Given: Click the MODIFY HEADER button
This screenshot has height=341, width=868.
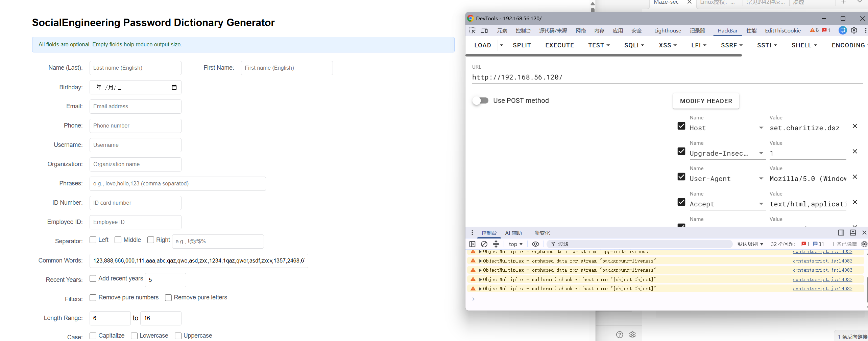Looking at the screenshot, I should 706,101.
